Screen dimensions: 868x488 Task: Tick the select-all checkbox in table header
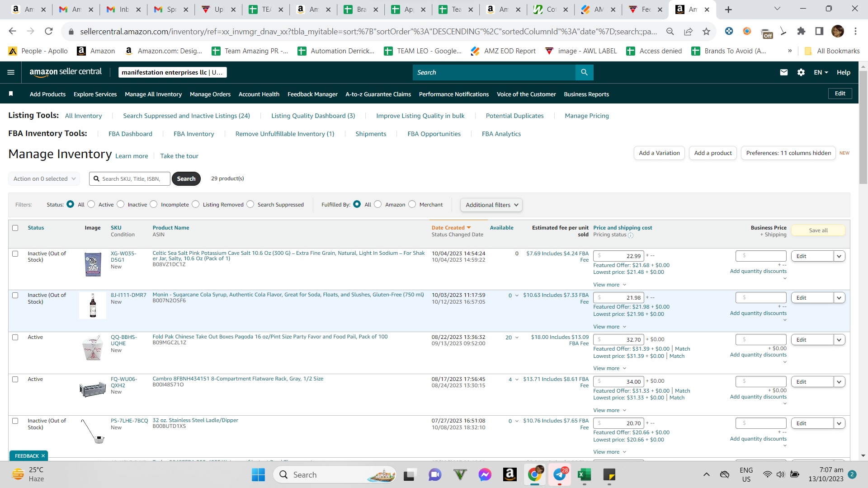point(15,228)
